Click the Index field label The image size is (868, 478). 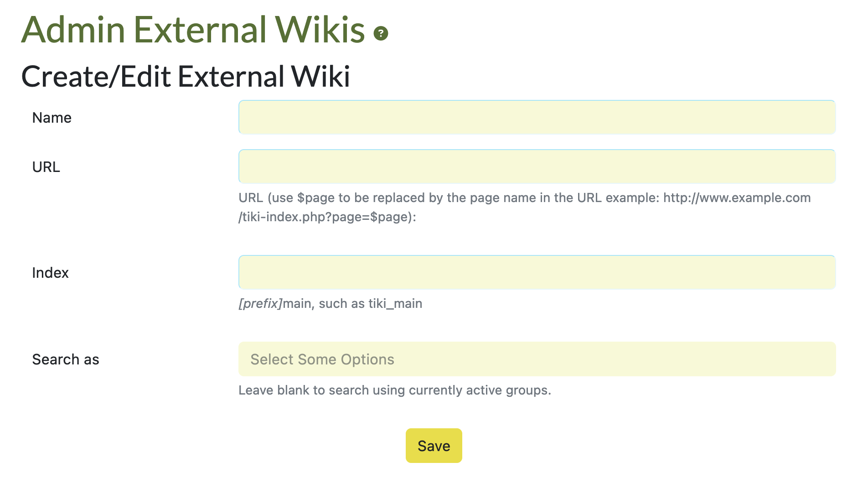pos(50,273)
